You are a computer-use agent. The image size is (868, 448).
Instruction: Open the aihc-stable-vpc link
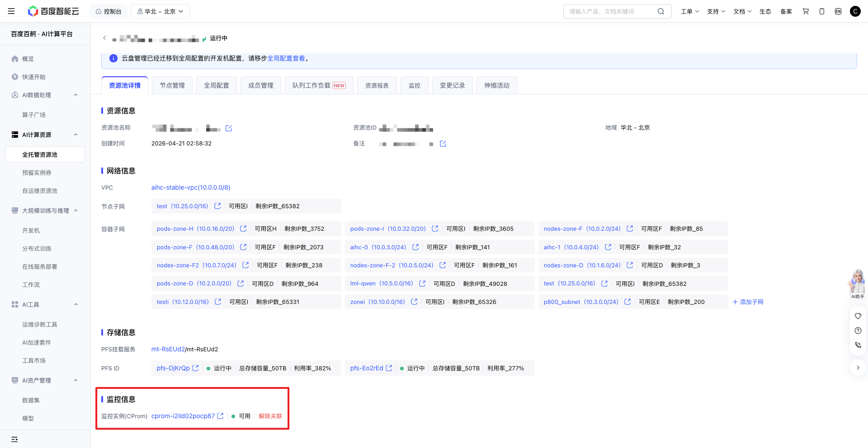tap(191, 187)
